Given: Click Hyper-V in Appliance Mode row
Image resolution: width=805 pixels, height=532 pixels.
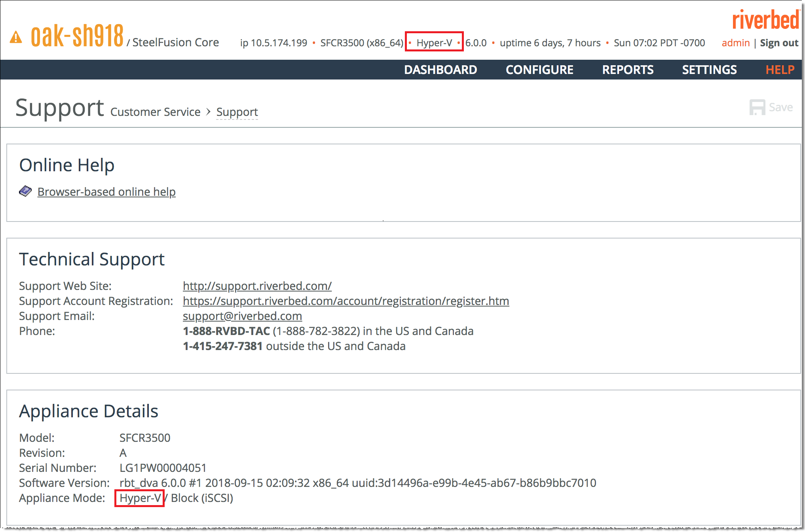Looking at the screenshot, I should click(x=140, y=498).
